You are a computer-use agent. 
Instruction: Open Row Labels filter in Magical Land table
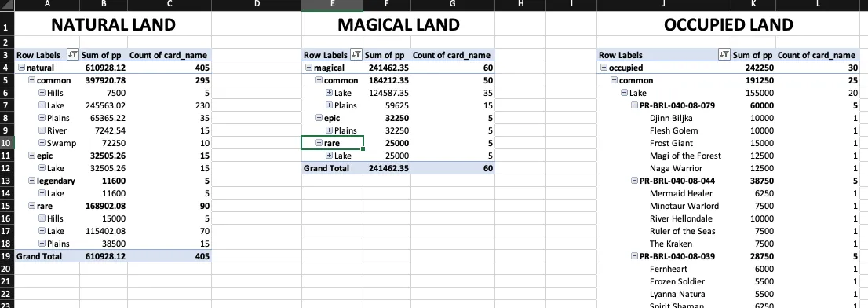point(356,55)
